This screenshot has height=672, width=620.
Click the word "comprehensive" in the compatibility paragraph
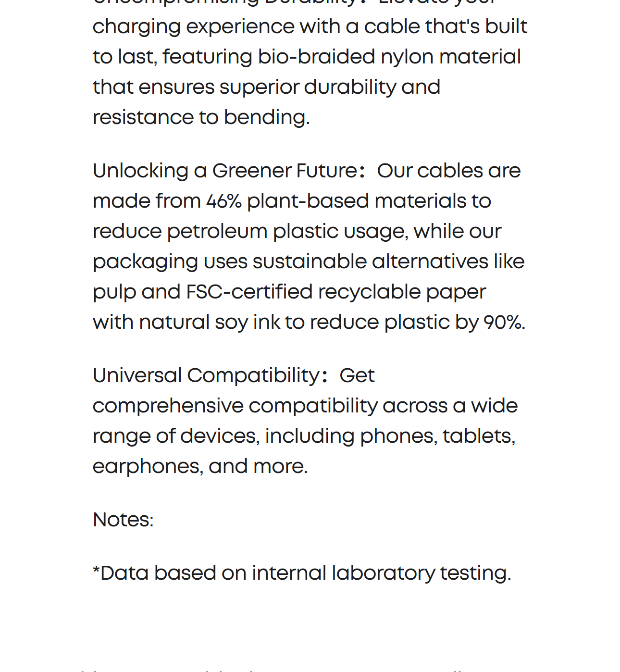168,406
